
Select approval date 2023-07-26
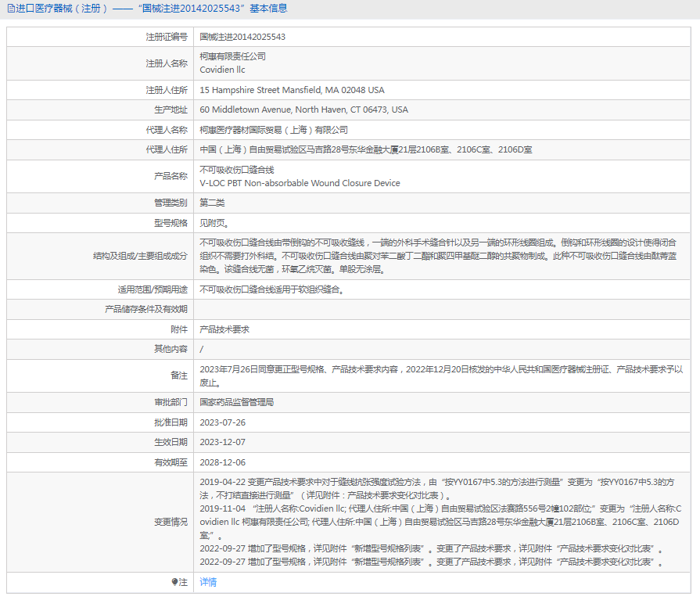click(x=222, y=422)
